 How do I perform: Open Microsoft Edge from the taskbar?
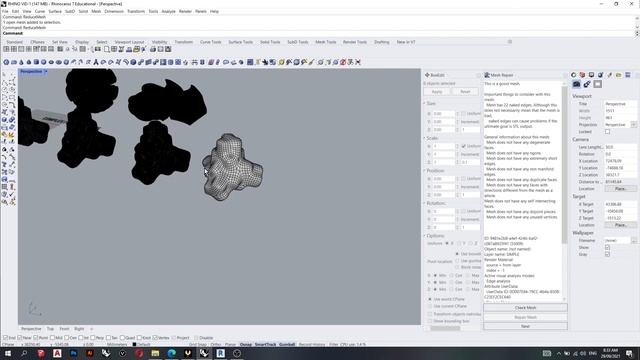click(171, 353)
